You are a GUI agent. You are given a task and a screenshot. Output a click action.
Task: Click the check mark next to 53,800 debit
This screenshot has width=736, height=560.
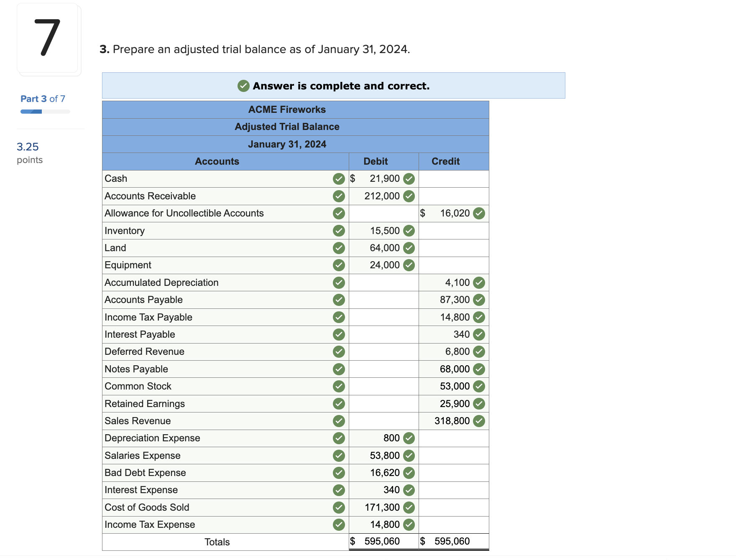409,456
